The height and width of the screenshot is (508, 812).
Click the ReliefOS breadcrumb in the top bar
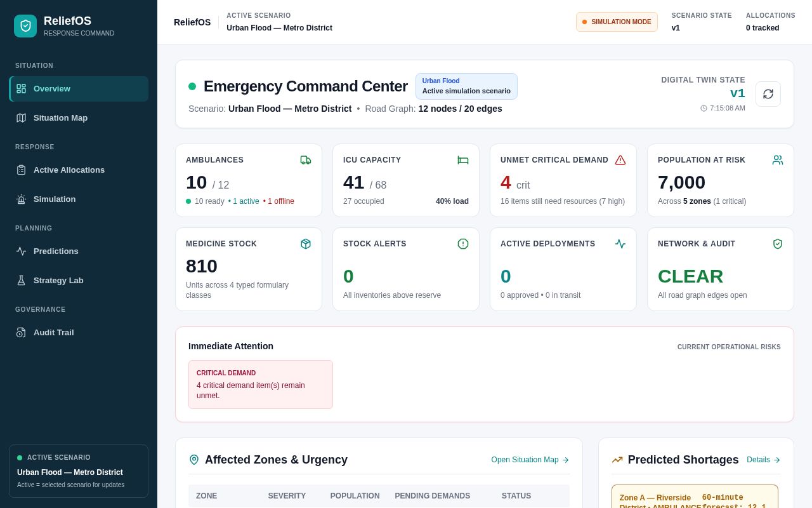pos(192,22)
